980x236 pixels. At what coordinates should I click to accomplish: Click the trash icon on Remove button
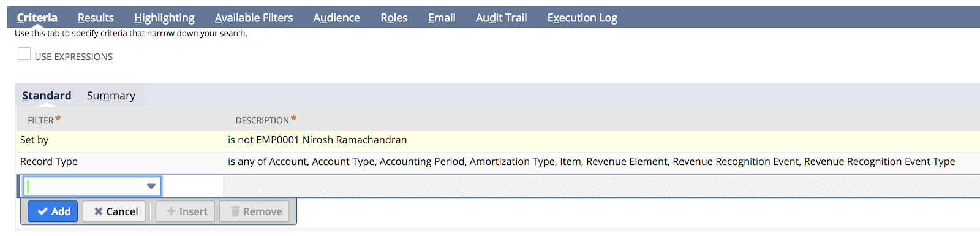point(235,211)
